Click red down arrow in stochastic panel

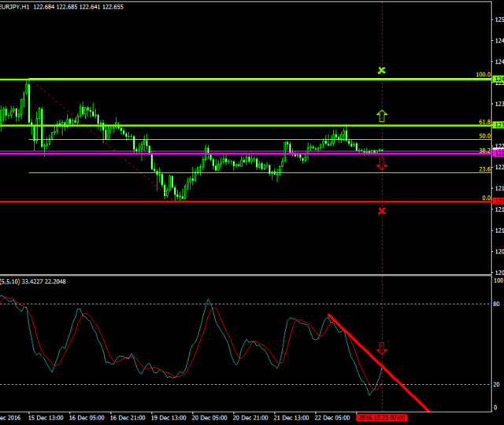382,349
